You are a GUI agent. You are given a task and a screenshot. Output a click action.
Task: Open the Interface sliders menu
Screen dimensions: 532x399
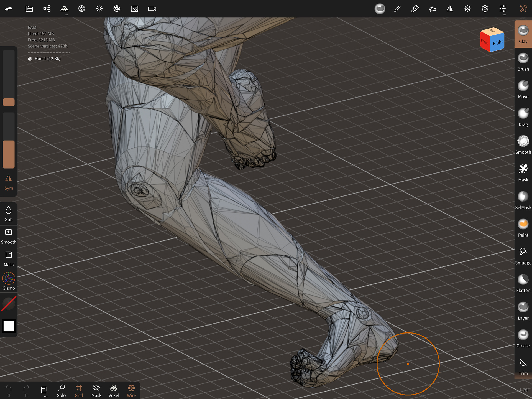click(502, 9)
